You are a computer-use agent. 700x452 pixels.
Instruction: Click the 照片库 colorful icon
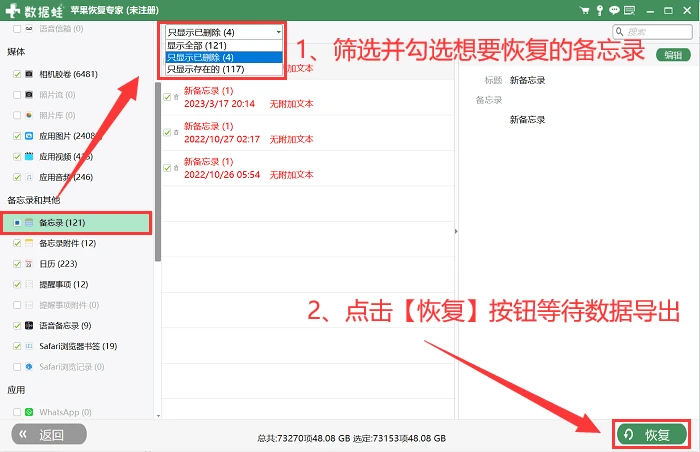pyautogui.click(x=29, y=115)
